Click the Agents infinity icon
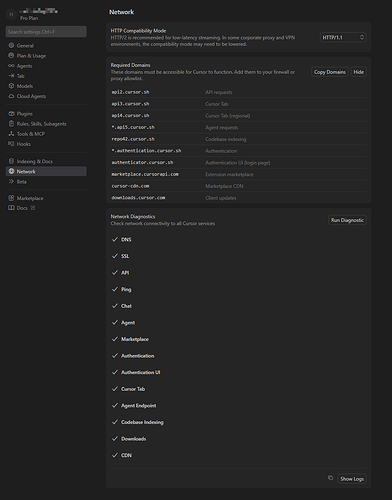Screen dimensions: 392x500 click(x=11, y=66)
